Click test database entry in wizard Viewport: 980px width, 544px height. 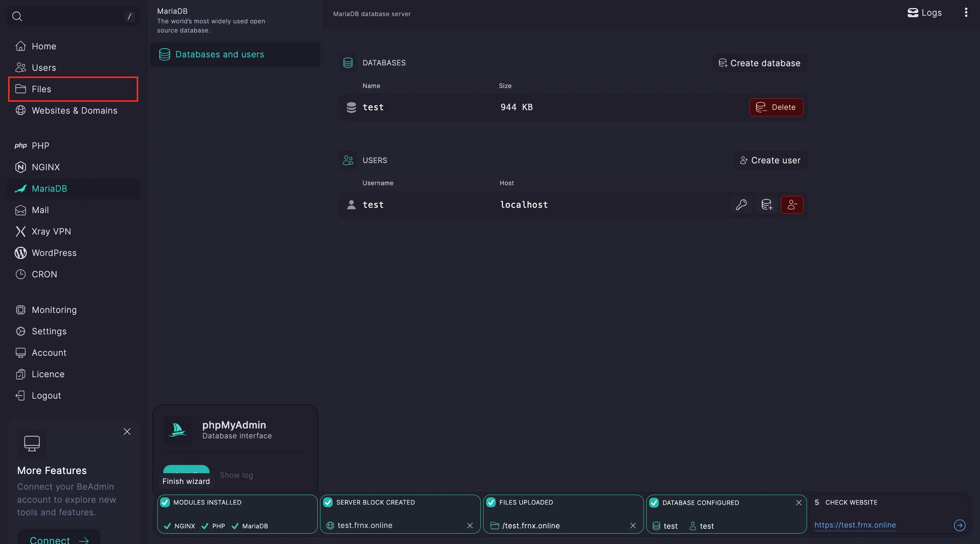665,526
